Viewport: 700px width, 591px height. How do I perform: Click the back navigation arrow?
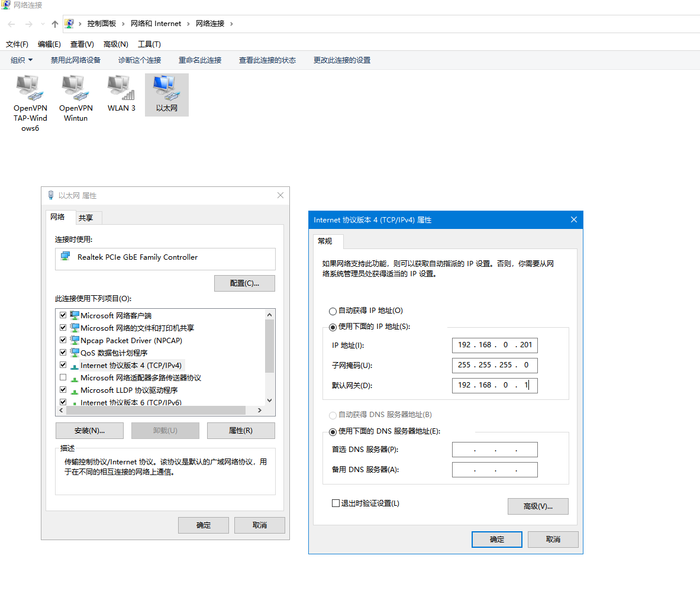coord(11,24)
